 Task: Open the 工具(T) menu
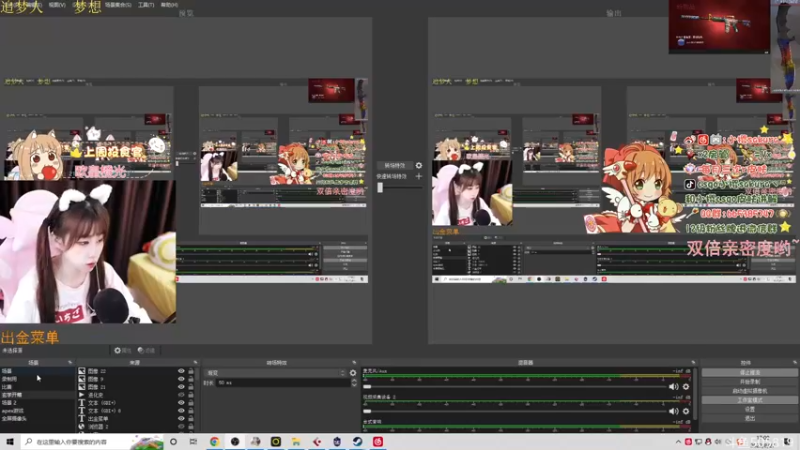146,5
